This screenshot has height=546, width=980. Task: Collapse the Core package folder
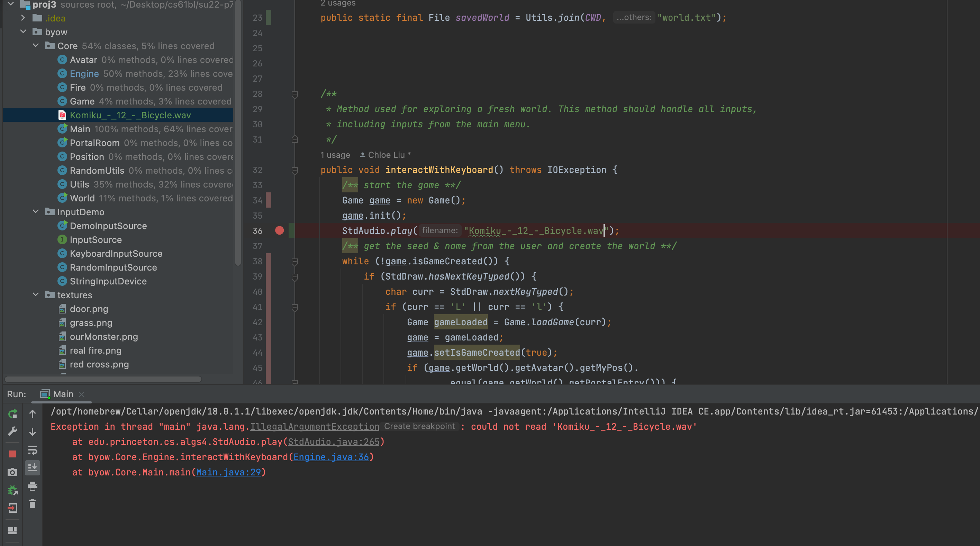click(36, 46)
